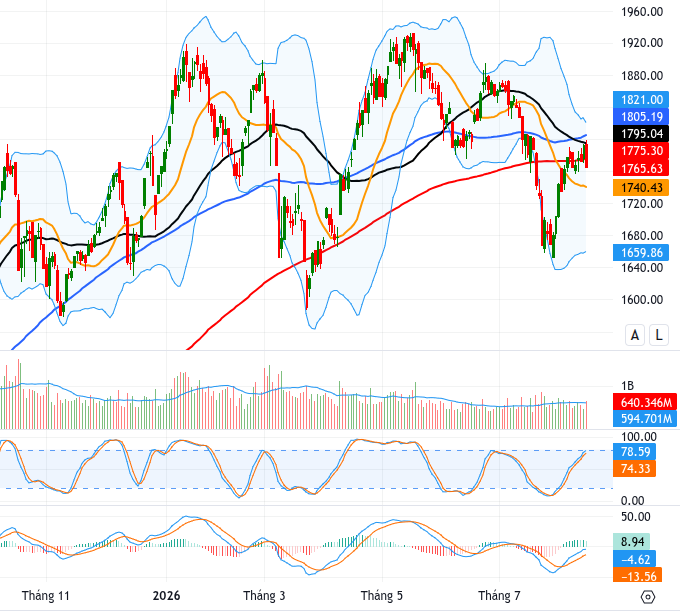Select the 1775.30 red price label
The height and width of the screenshot is (612, 680).
(641, 151)
